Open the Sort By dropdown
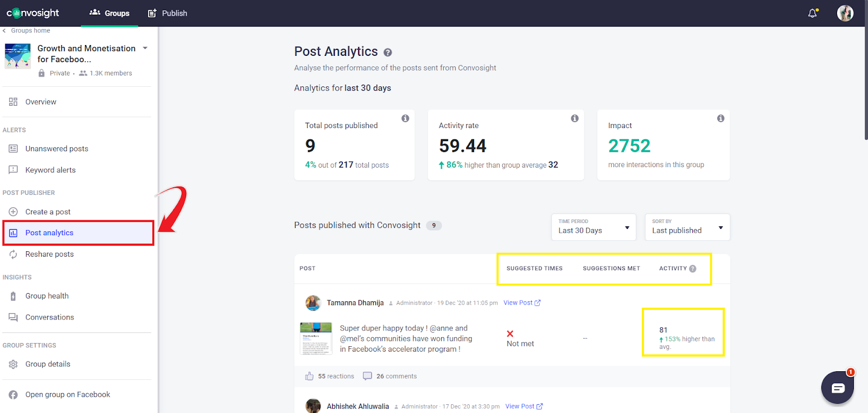The width and height of the screenshot is (868, 413). [x=687, y=227]
